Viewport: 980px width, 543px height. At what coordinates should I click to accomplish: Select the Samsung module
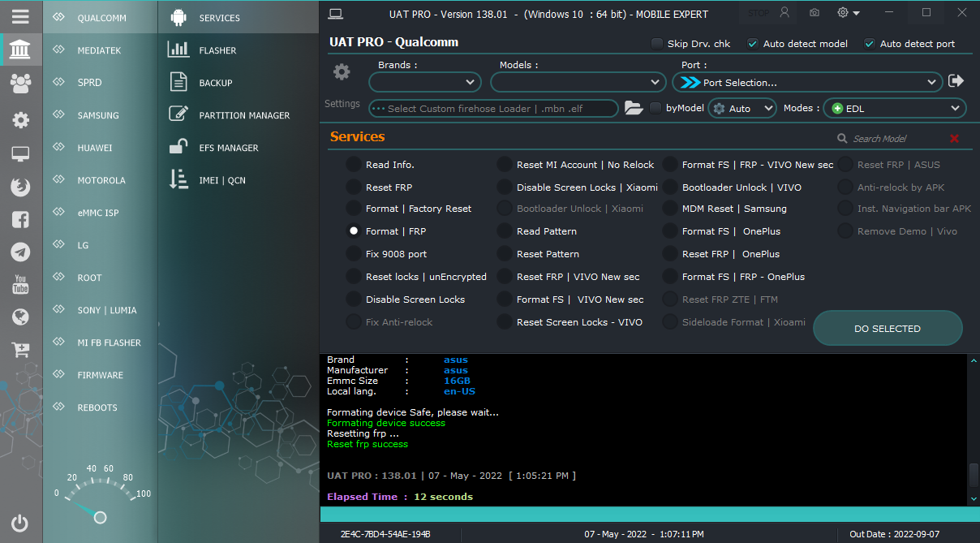click(101, 115)
